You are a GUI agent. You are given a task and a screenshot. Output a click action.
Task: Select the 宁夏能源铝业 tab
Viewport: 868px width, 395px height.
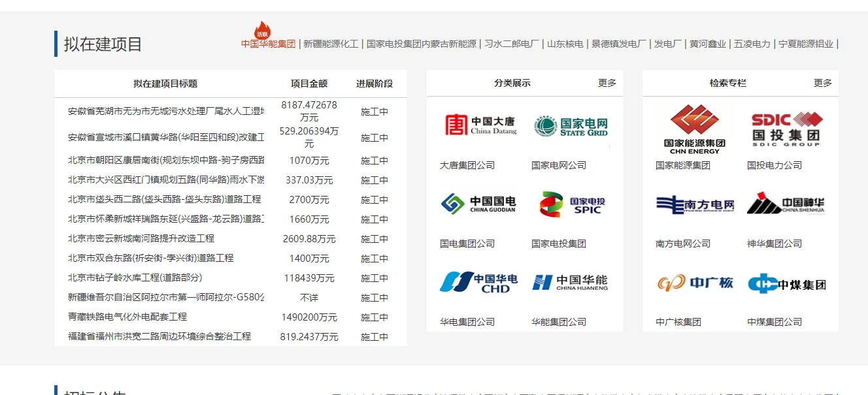(806, 44)
